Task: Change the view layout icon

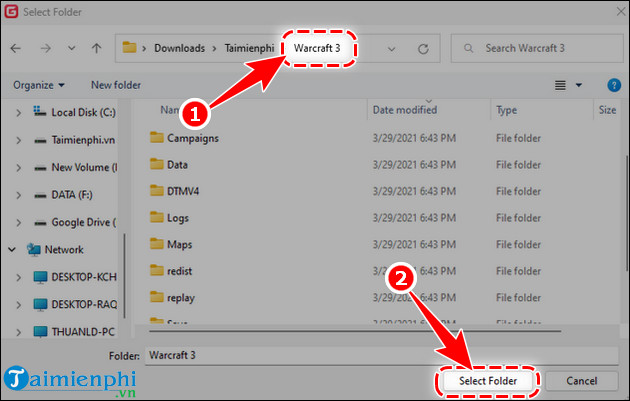Action: pyautogui.click(x=560, y=85)
